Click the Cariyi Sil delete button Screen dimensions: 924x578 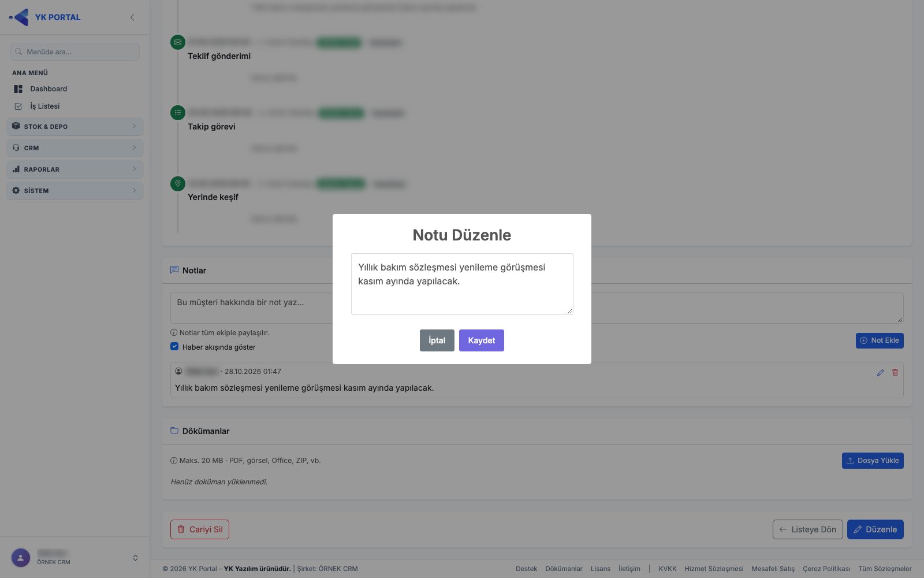click(200, 529)
